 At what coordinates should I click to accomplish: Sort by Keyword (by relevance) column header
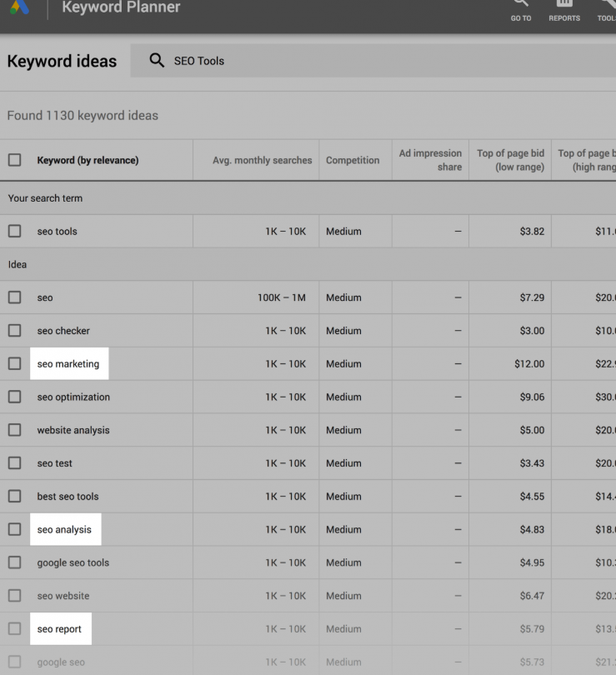[88, 160]
